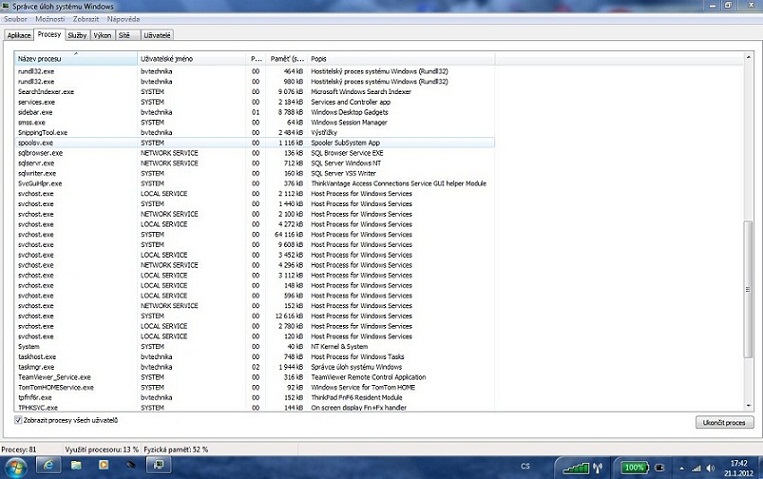Select the taskmgr.exe process
The height and width of the screenshot is (479, 763).
pos(255,367)
